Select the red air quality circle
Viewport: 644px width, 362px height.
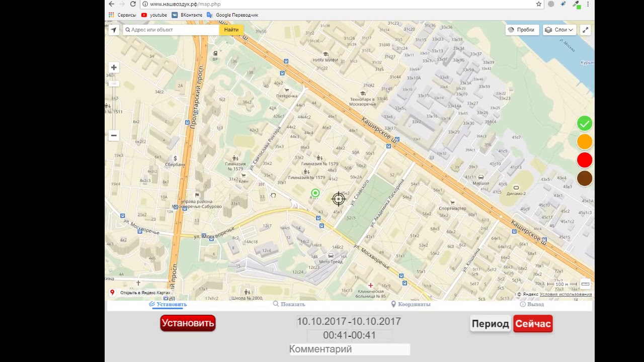(x=585, y=160)
